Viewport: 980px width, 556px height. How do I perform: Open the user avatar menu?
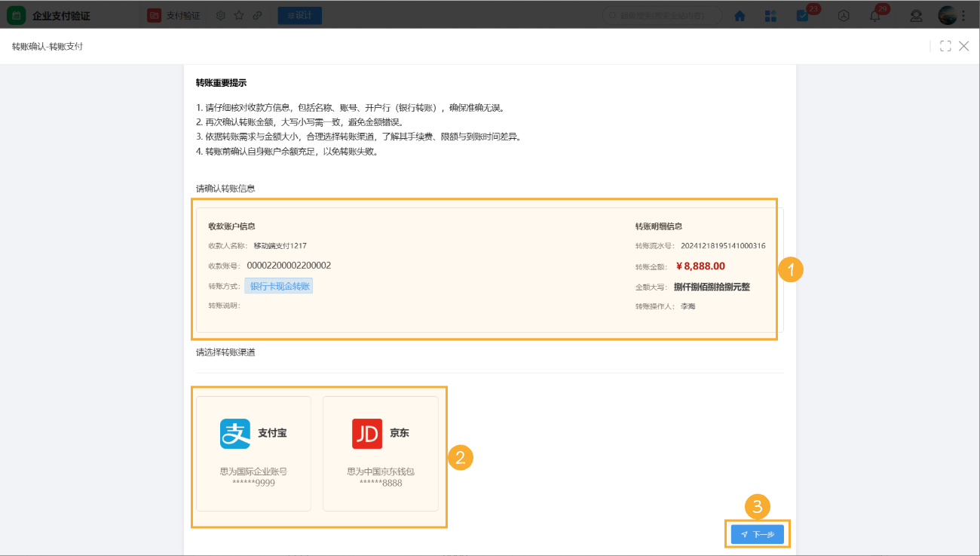(946, 15)
